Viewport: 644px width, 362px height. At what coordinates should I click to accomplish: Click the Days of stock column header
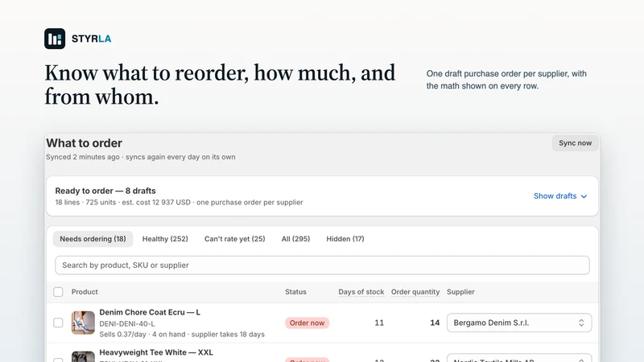361,292
